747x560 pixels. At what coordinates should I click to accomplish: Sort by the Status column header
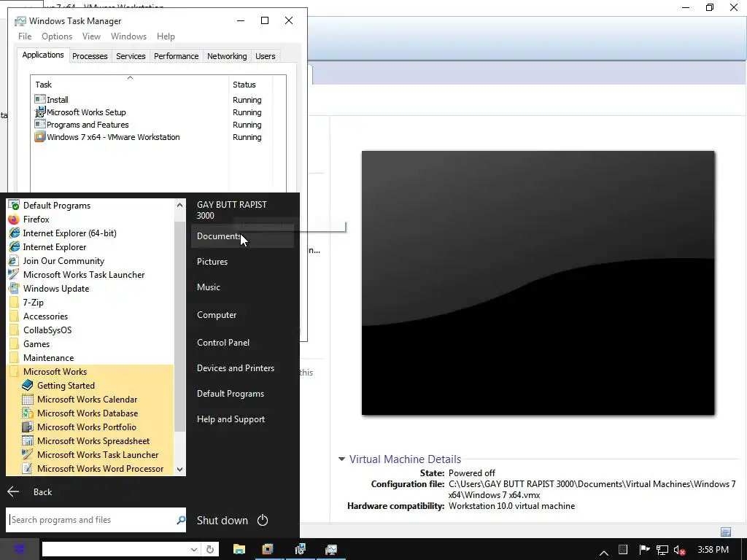(250, 85)
